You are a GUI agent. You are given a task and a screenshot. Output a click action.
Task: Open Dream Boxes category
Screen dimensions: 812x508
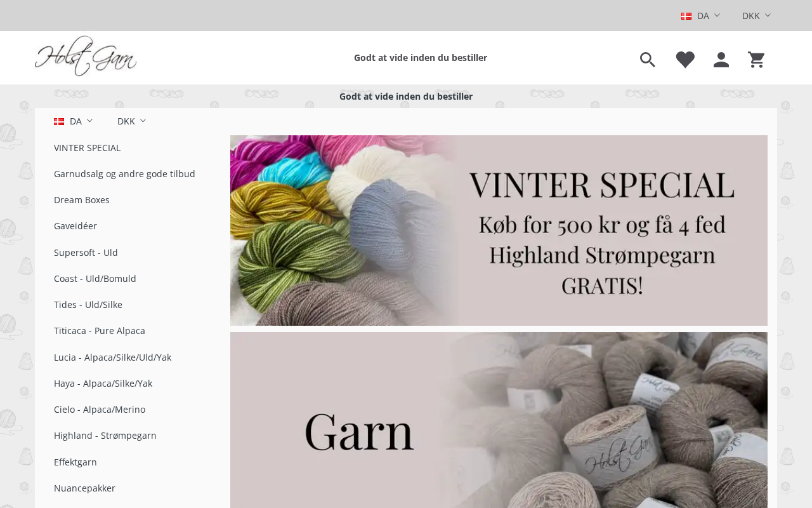click(82, 200)
